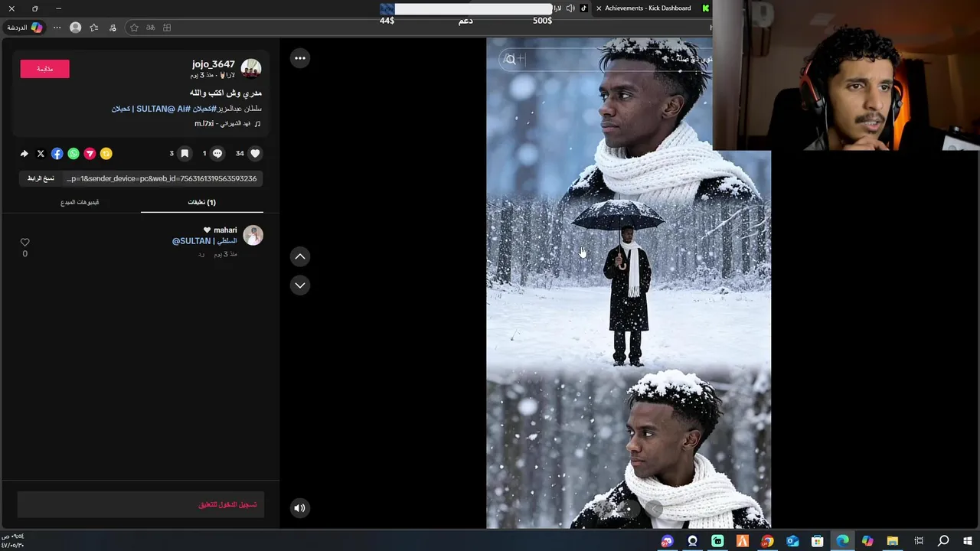The image size is (980, 551).
Task: Open the #Ai hashtag in caption
Action: (x=185, y=109)
